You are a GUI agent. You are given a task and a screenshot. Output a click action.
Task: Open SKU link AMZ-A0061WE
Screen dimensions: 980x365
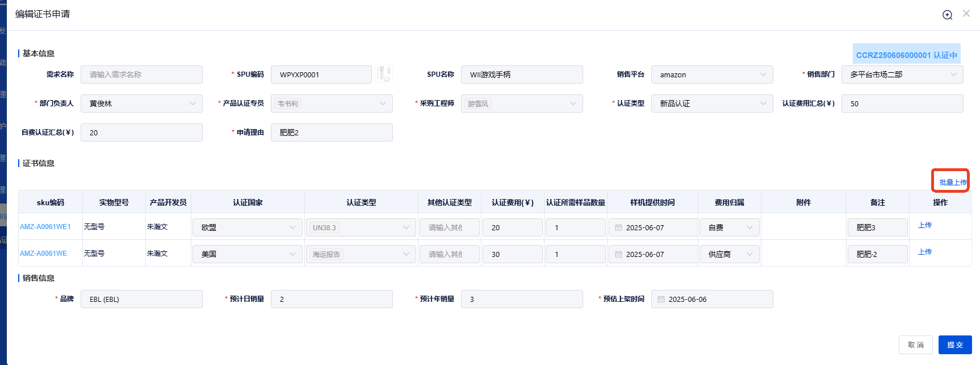click(43, 254)
